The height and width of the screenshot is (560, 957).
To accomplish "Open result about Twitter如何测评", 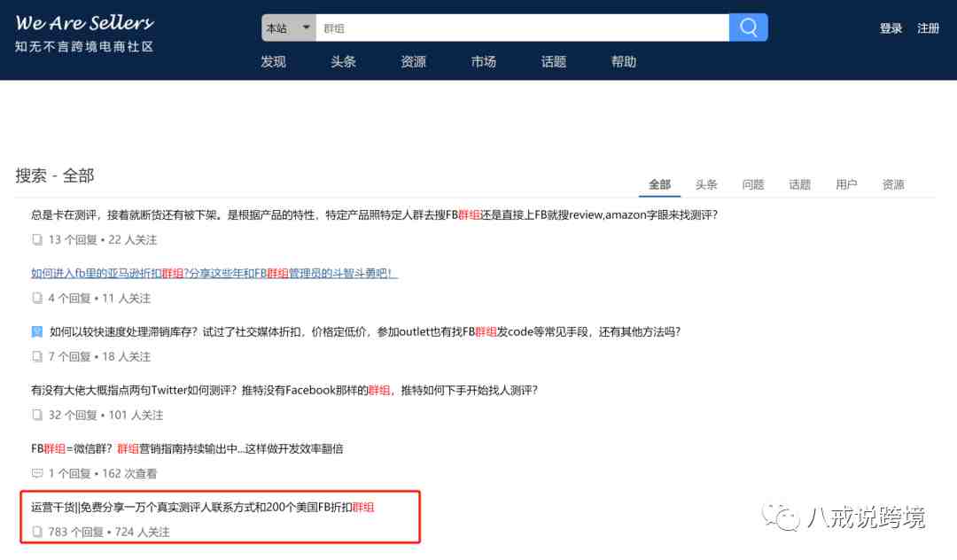I will pos(284,391).
